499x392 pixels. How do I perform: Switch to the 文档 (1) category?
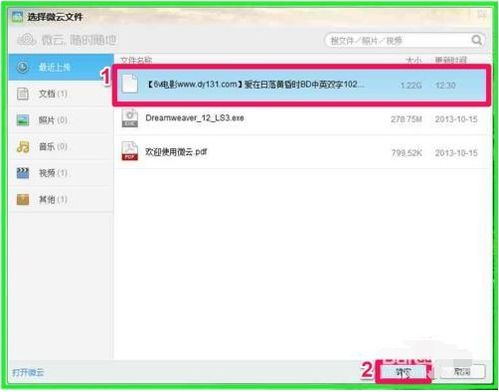pos(61,94)
